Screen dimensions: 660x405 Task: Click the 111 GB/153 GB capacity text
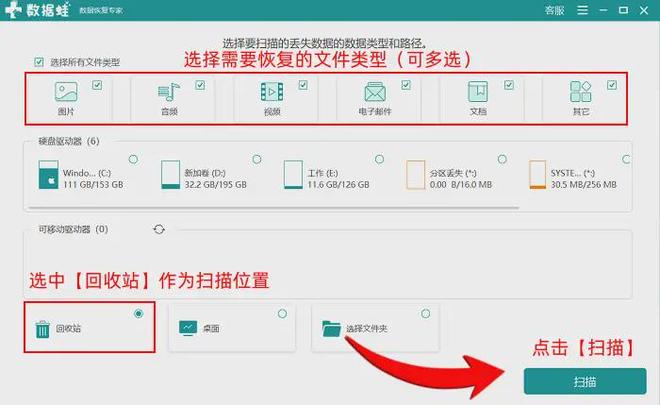pos(93,185)
